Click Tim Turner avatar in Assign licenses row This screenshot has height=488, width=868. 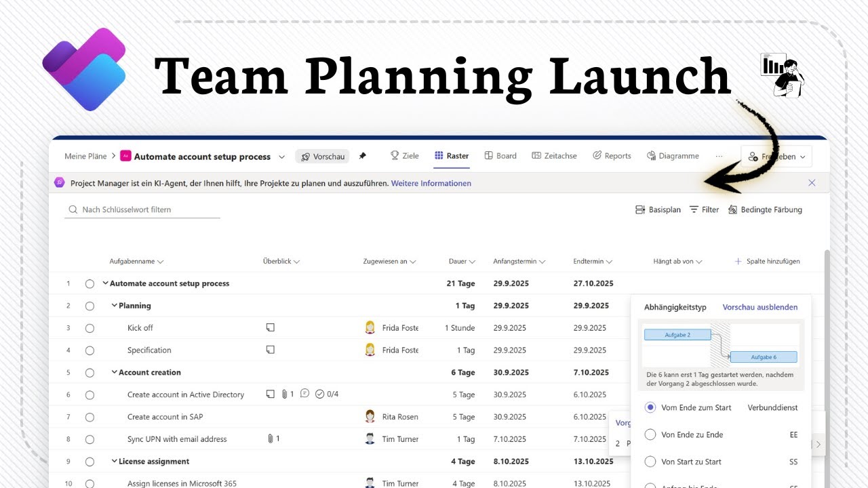coord(370,483)
